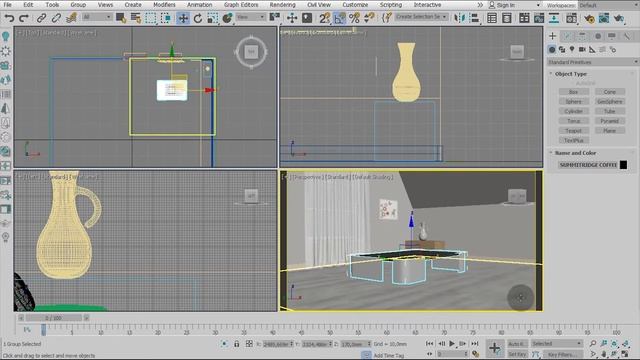Click the Align tool icon
This screenshot has width=640, height=360.
[474, 18]
